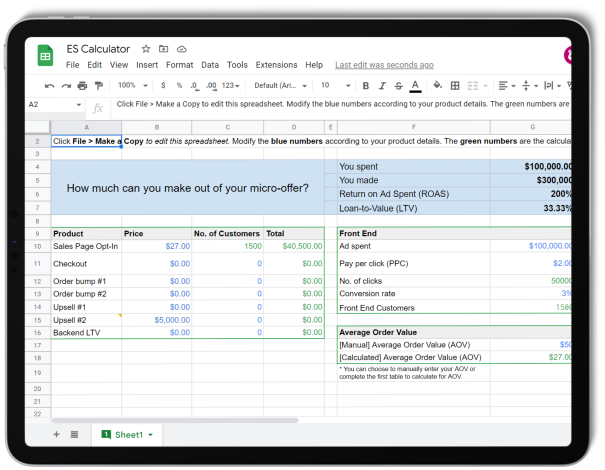This screenshot has height=470, width=605.
Task: Select column F header
Action: [x=414, y=127]
